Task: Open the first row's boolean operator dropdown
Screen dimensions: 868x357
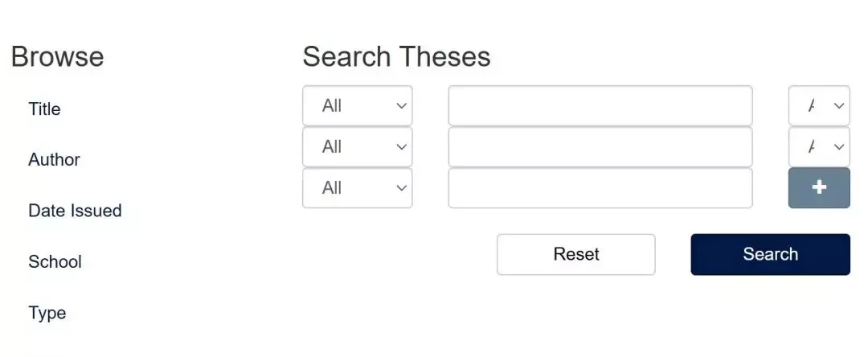Action: click(x=819, y=105)
